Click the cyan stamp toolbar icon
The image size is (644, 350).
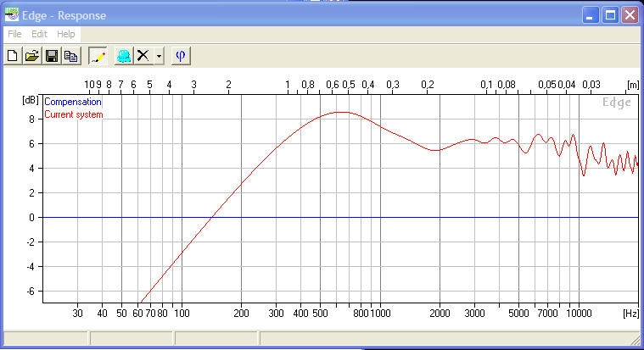pos(124,56)
